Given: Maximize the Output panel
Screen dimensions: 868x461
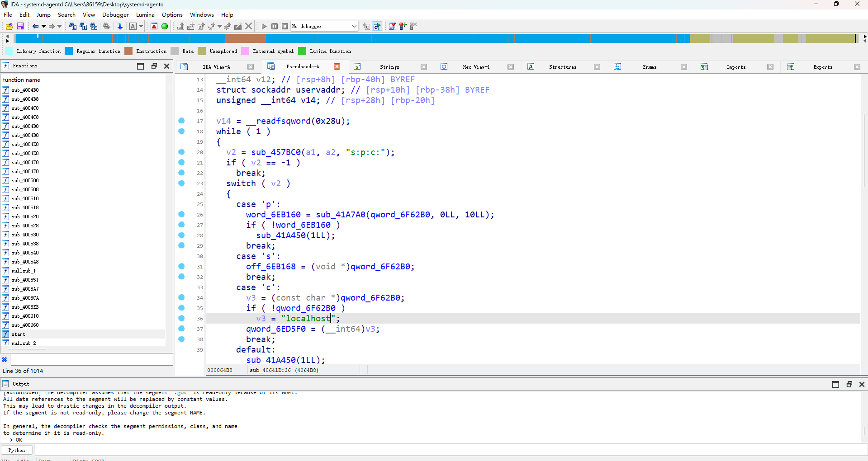Looking at the screenshot, I should point(836,384).
